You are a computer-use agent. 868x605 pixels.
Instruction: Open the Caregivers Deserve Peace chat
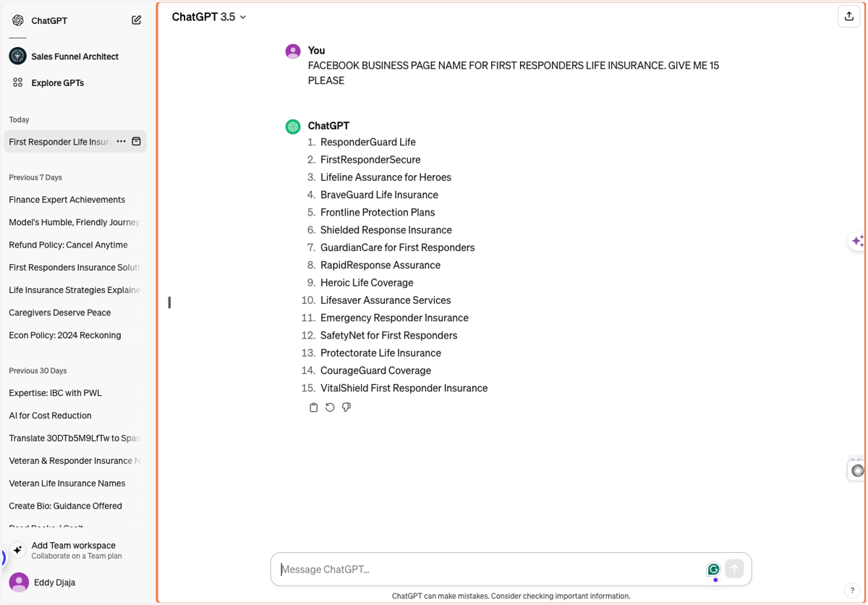75,313
